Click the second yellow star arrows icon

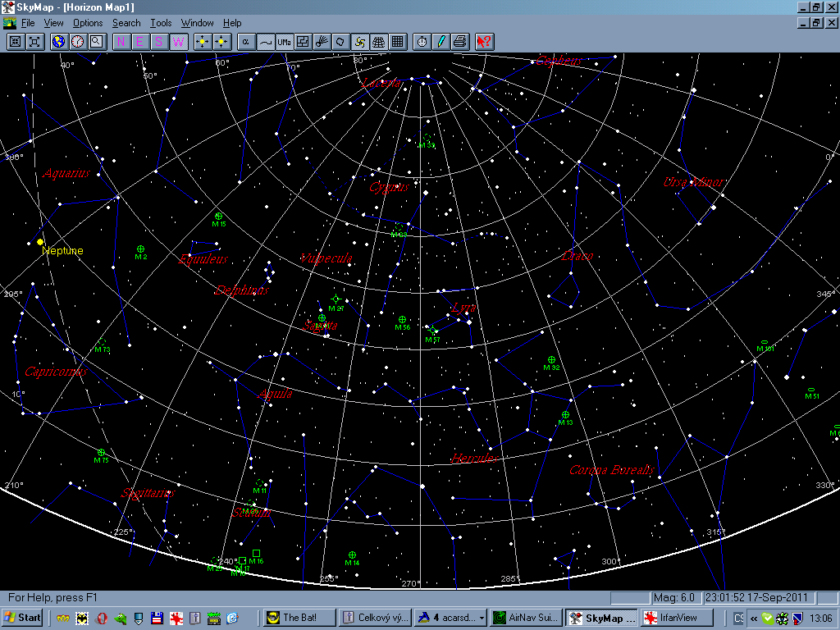(221, 42)
